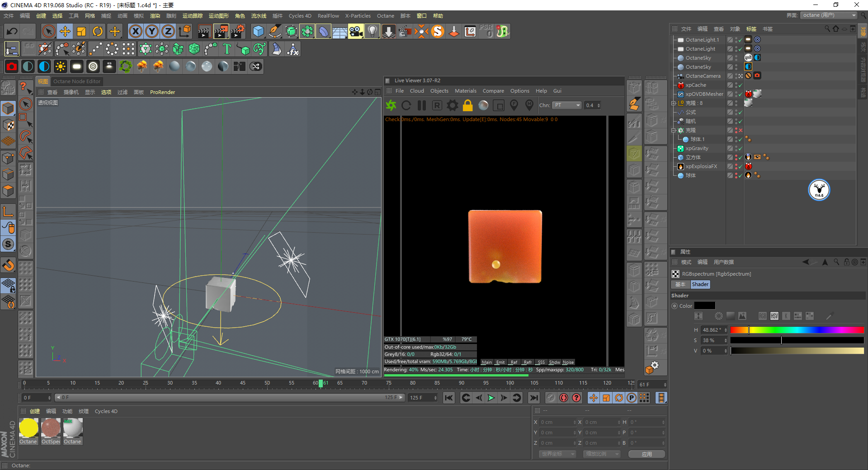This screenshot has width=868, height=470.
Task: Disable the xpCache object check mark
Action: click(740, 85)
